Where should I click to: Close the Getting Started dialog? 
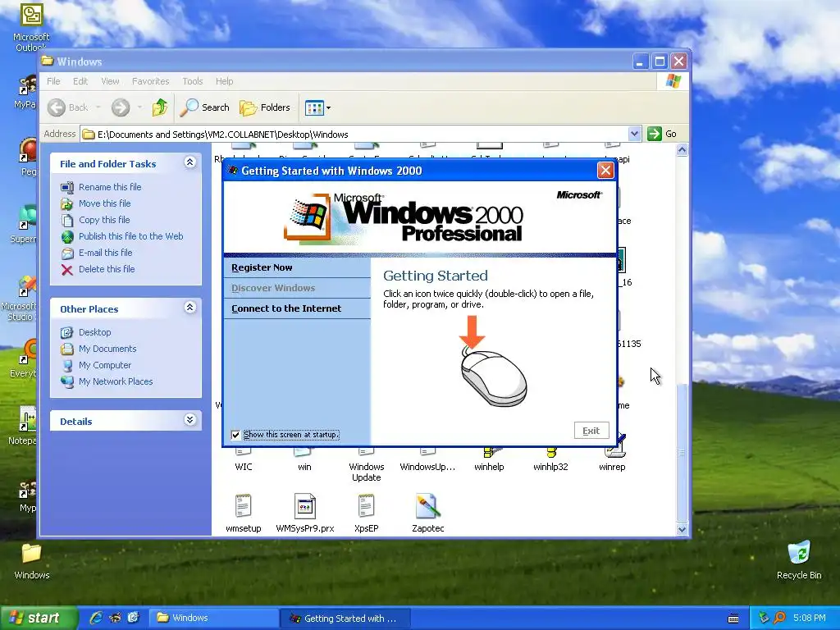[605, 171]
